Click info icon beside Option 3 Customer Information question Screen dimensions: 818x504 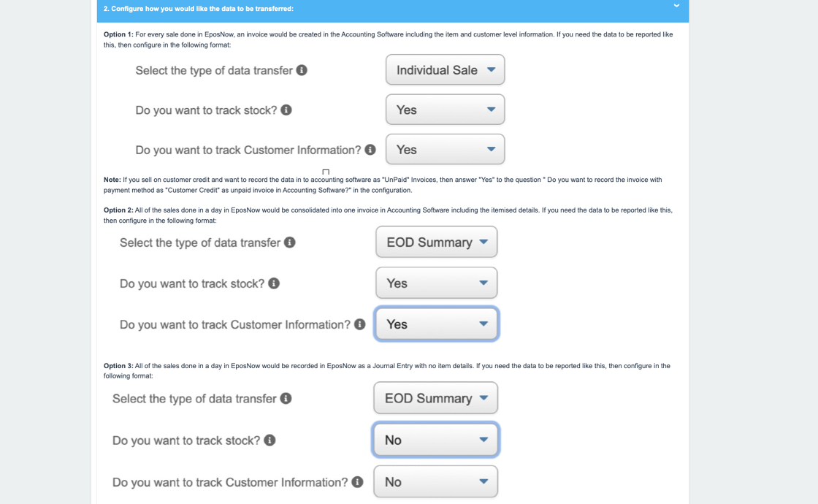(x=357, y=482)
